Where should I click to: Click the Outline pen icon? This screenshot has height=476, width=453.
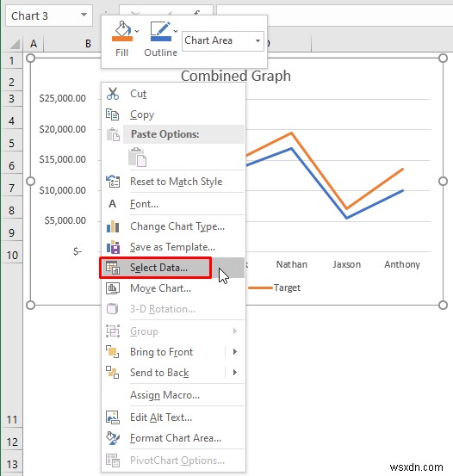click(161, 31)
